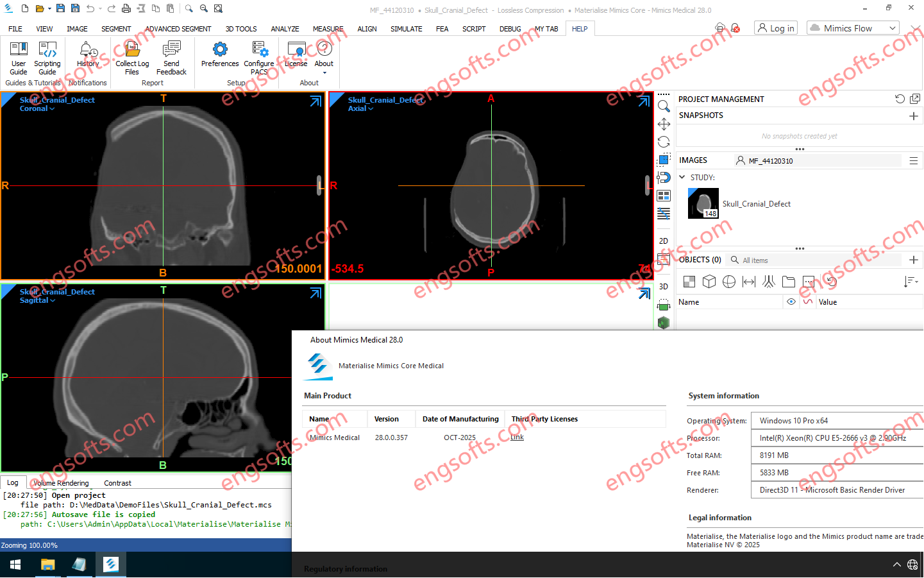Screen dimensions: 924x578
Task: Select the Zoom tool in the right sidebar
Action: [664, 106]
